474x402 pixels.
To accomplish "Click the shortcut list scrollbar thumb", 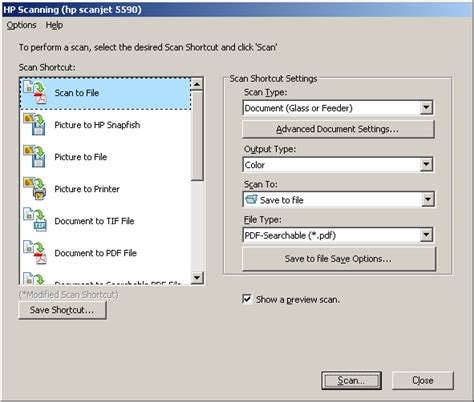I will [197, 136].
